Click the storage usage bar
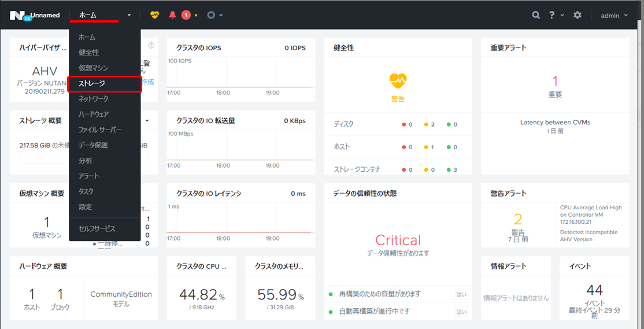This screenshot has height=329, width=644. tap(84, 159)
